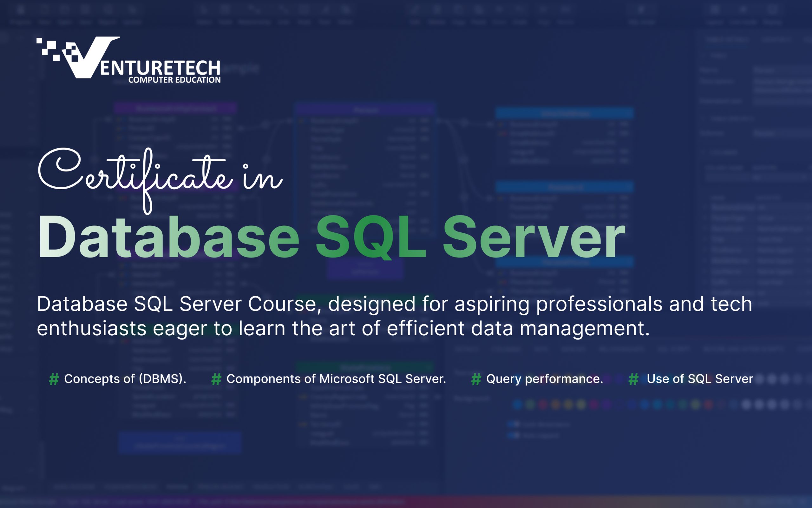Click the green hash before 'Use of SQL Server'
This screenshot has height=508, width=812.
coord(633,379)
